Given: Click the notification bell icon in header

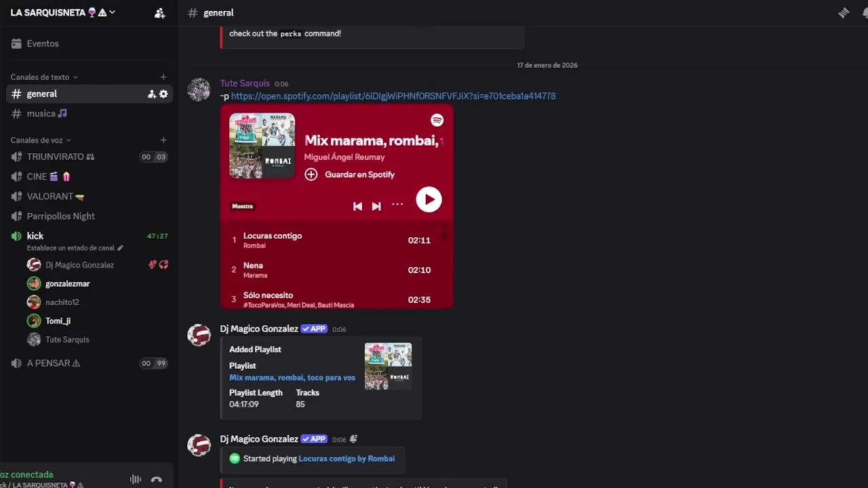Looking at the screenshot, I should click(x=865, y=13).
